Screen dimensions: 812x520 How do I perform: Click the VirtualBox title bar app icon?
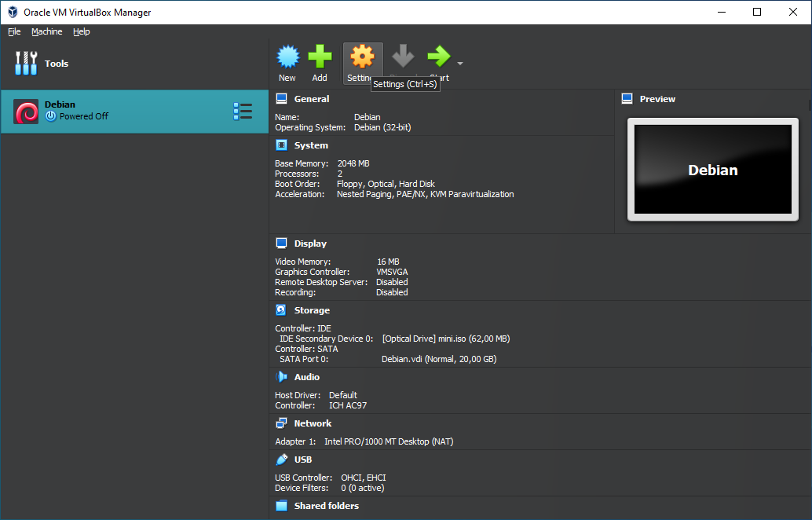click(13, 12)
